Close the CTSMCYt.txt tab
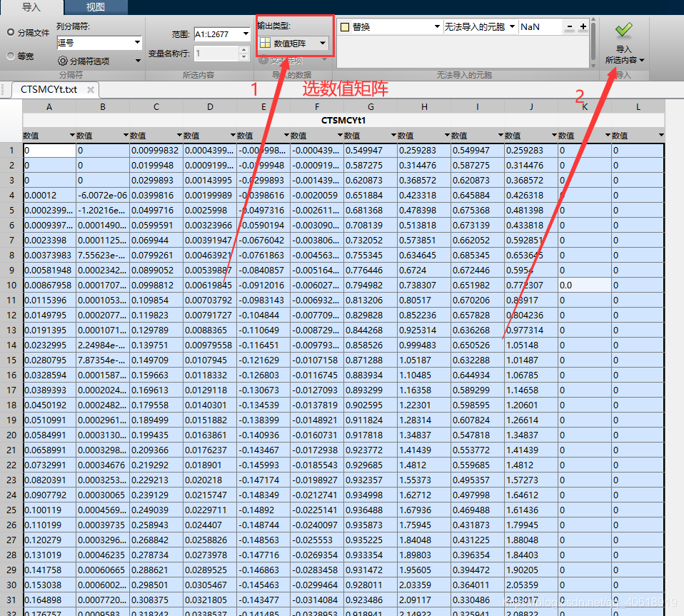The width and height of the screenshot is (684, 616). pos(90,89)
